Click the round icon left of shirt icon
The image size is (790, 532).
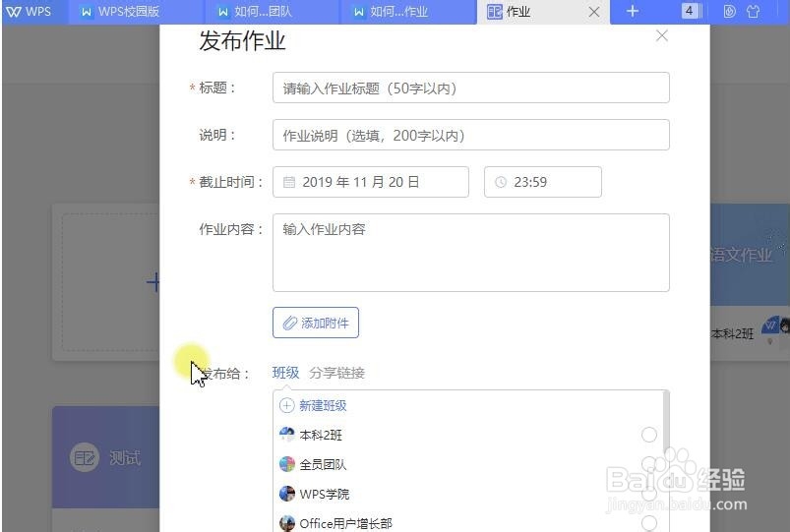[x=729, y=11]
